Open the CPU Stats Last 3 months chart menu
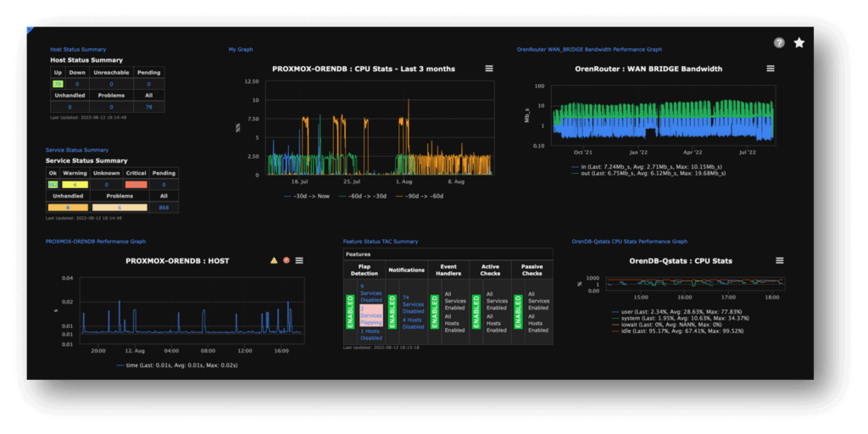The height and width of the screenshot is (434, 868). click(x=489, y=68)
